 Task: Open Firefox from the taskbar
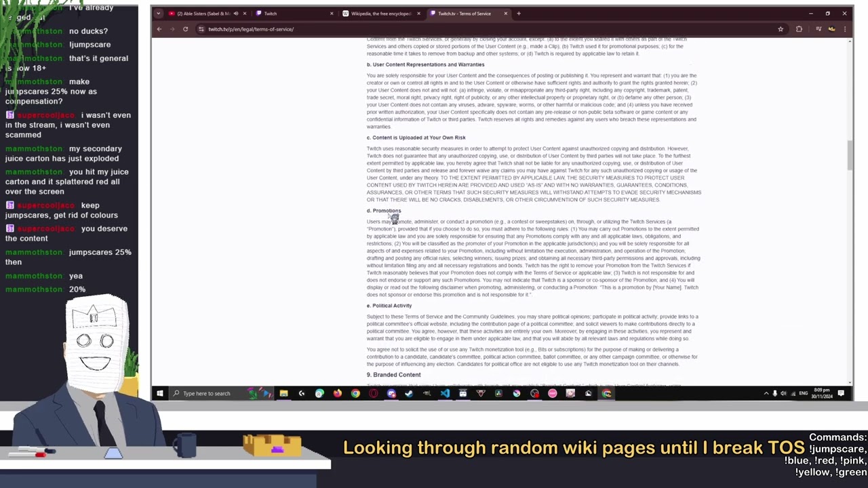click(338, 393)
